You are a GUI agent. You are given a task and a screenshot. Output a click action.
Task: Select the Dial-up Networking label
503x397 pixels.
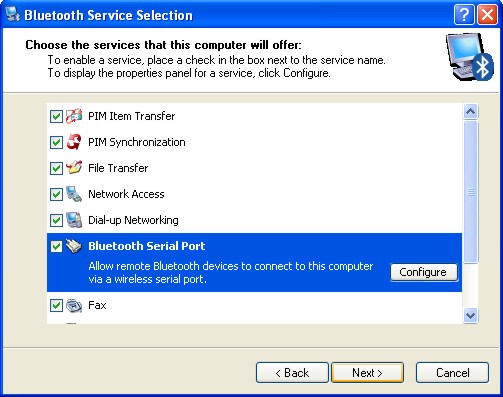(x=133, y=220)
